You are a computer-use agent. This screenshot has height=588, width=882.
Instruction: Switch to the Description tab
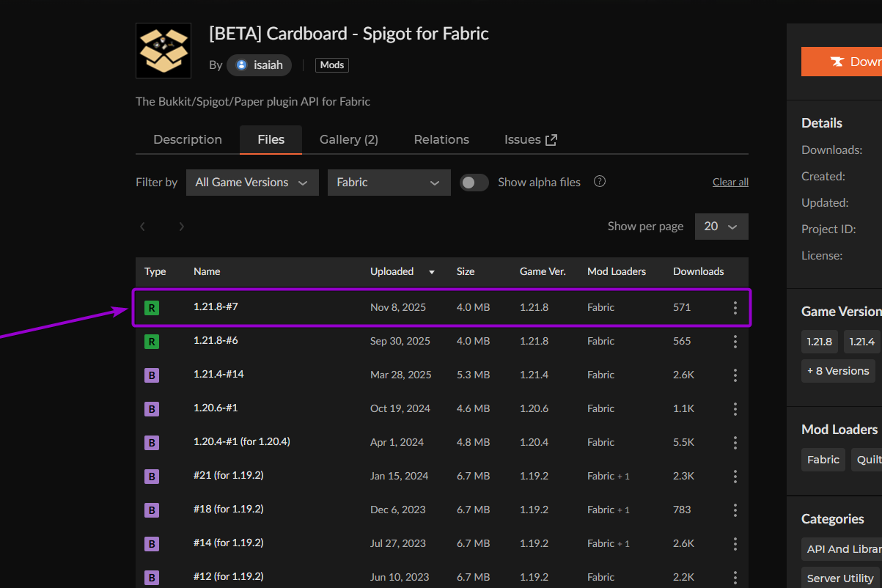188,139
